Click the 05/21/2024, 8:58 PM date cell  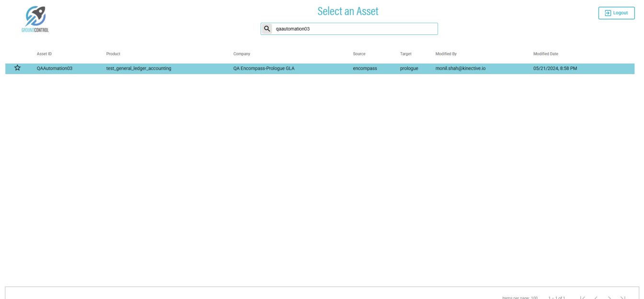coord(555,68)
